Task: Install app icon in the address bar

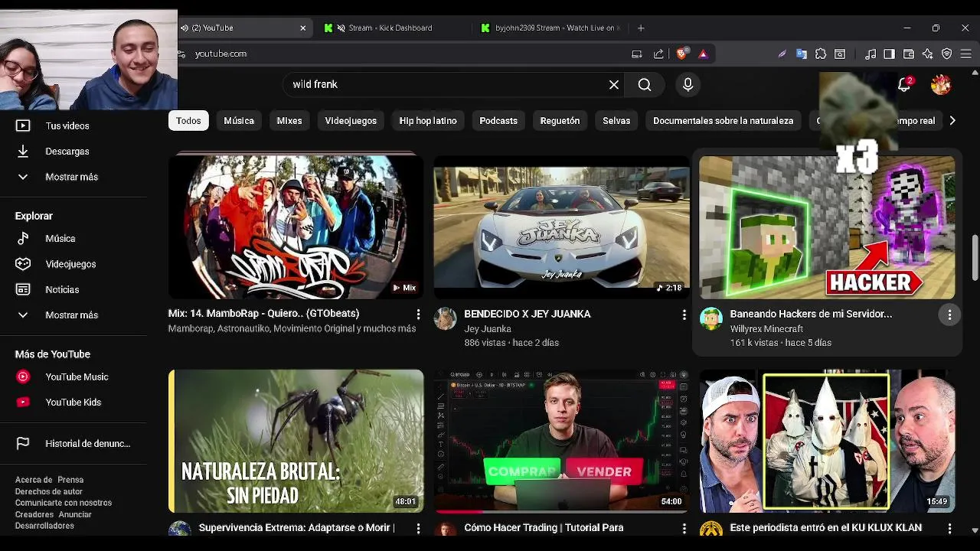Action: pos(637,54)
